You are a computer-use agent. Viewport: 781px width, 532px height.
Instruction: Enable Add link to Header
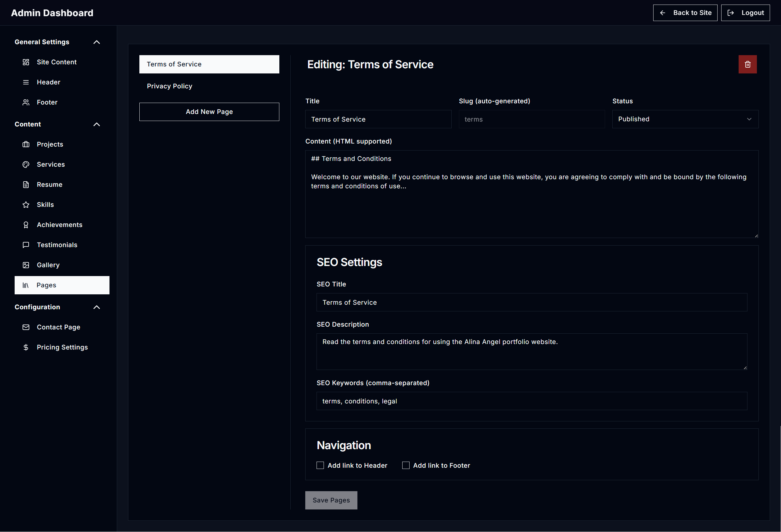coord(320,465)
